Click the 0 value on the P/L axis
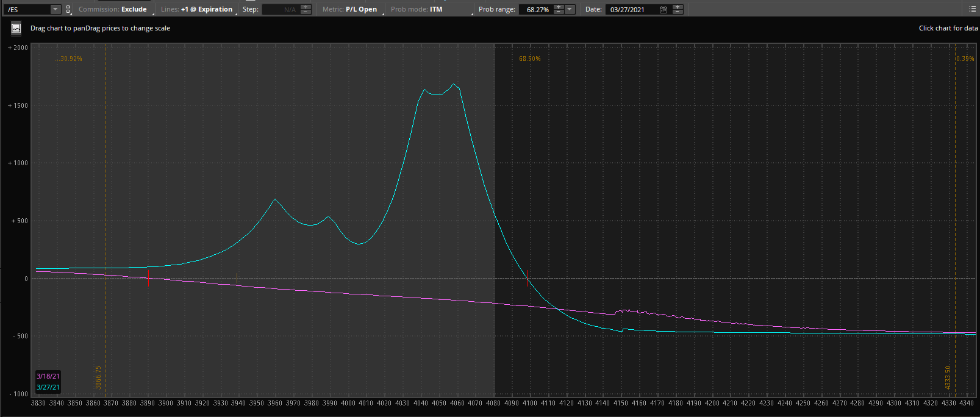This screenshot has height=417, width=980. click(x=26, y=279)
